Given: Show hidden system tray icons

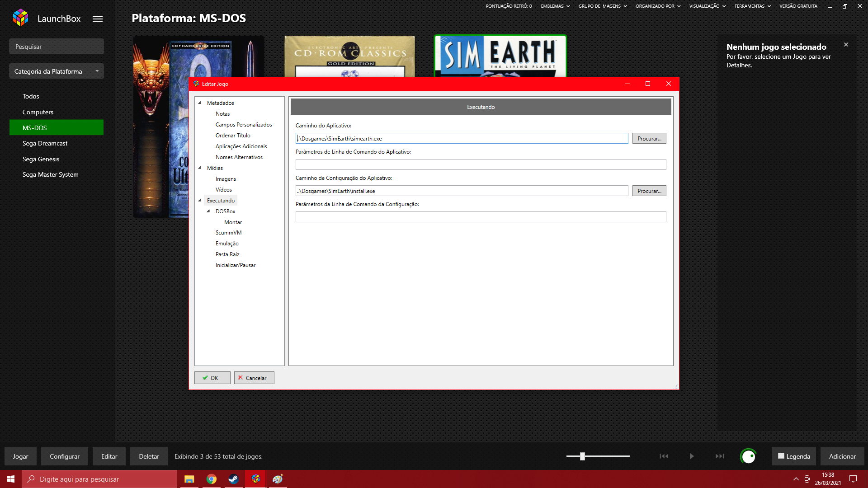Looking at the screenshot, I should click(x=796, y=479).
